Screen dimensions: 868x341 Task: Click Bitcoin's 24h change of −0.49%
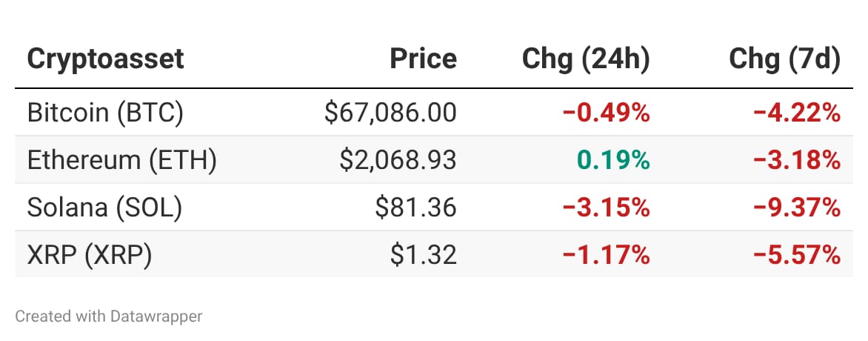(606, 113)
